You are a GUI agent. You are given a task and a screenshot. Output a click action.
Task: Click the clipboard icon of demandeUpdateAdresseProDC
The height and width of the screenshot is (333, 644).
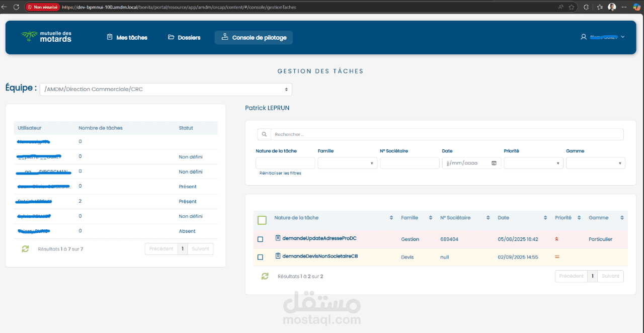click(x=278, y=238)
